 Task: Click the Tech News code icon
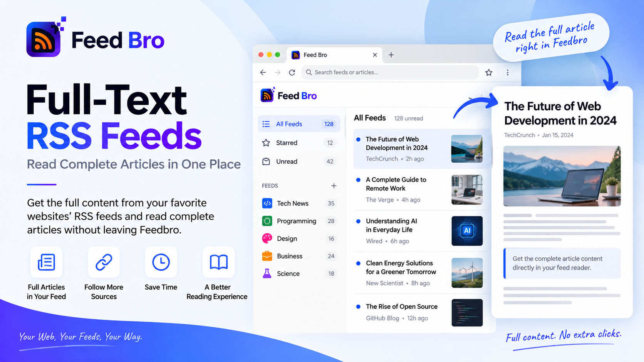click(267, 203)
